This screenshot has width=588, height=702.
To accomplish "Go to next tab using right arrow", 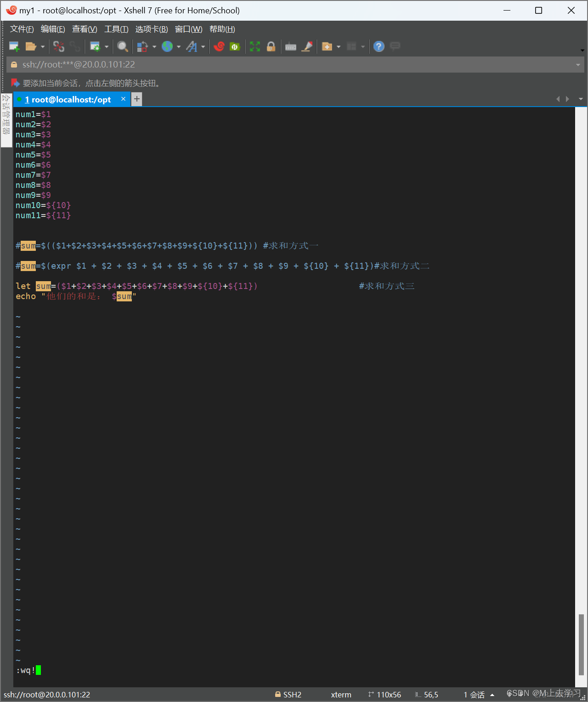I will pyautogui.click(x=567, y=99).
